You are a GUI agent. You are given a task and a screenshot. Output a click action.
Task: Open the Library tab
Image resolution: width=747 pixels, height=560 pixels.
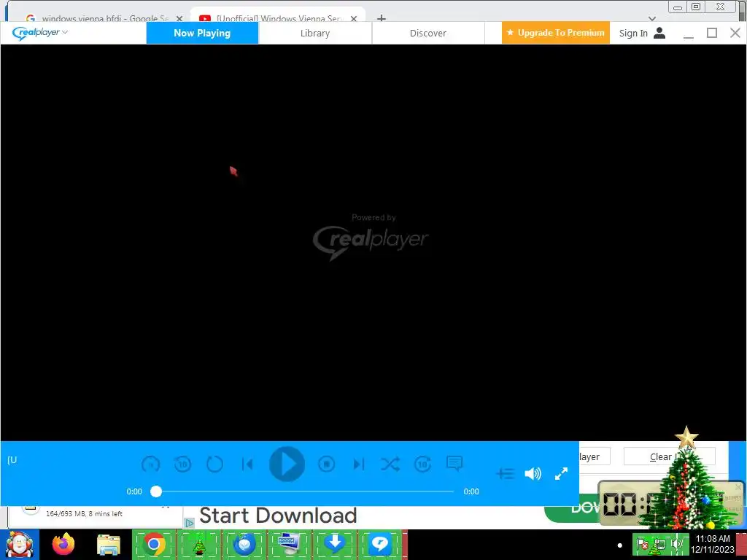click(315, 33)
